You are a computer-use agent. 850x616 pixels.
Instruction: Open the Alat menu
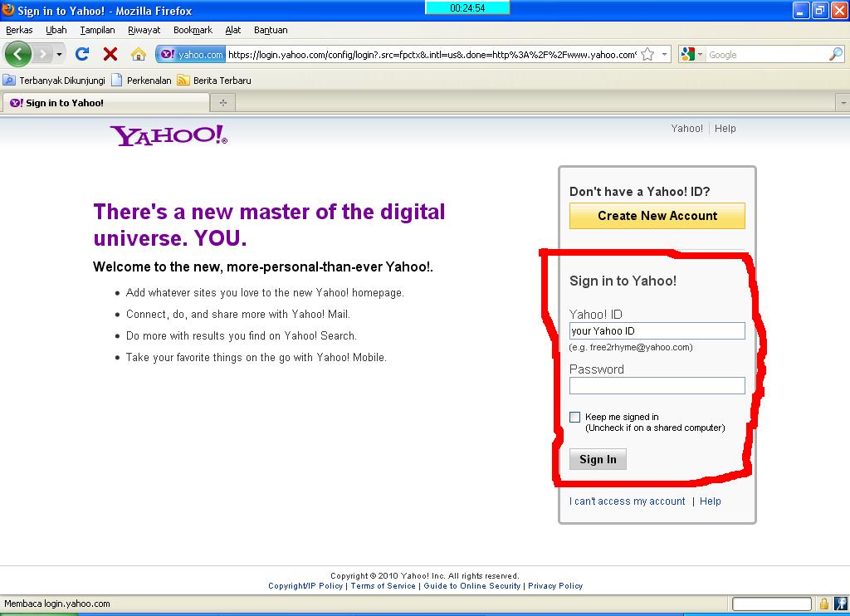coord(233,30)
